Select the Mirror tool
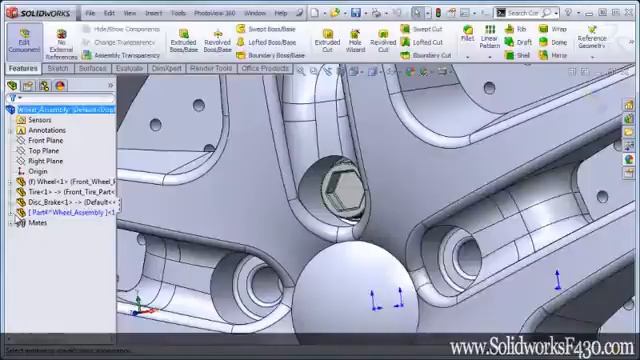This screenshot has width=640, height=360. point(553,55)
